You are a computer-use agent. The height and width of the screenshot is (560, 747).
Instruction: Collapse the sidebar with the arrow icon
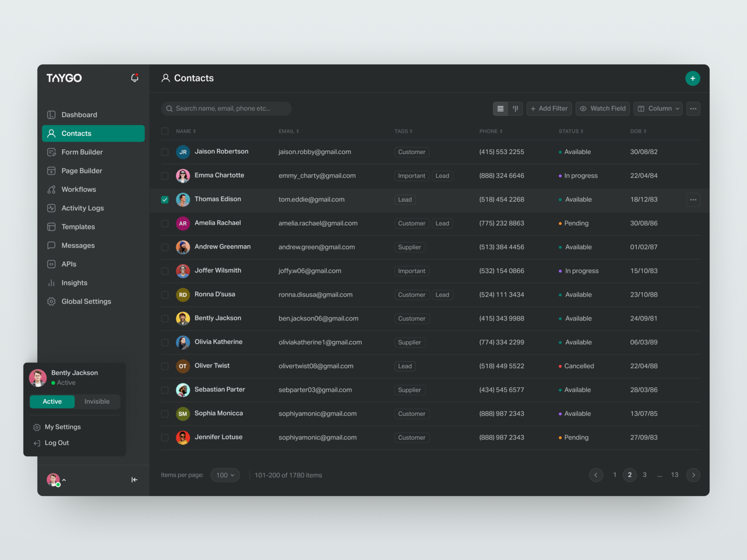[134, 479]
